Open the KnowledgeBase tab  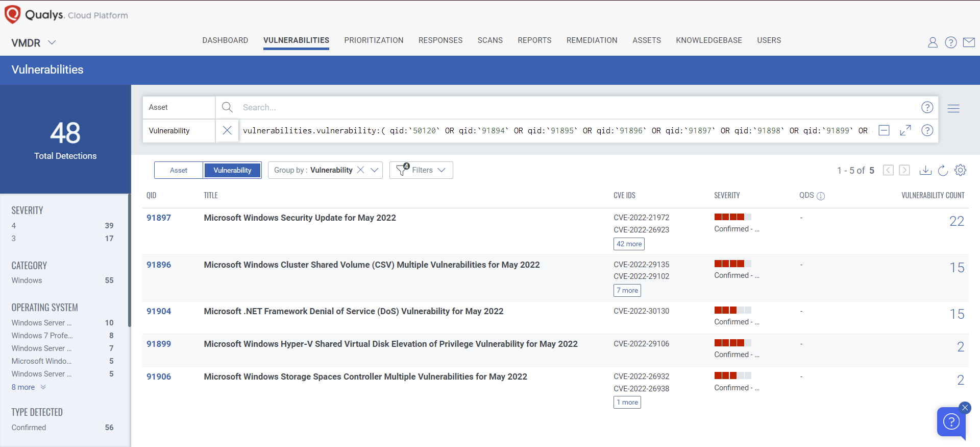tap(709, 40)
